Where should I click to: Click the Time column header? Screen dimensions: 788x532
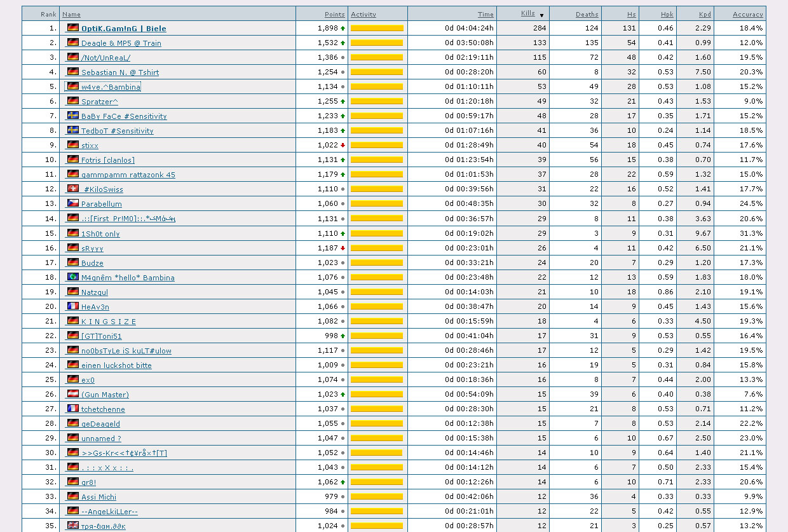[x=485, y=14]
